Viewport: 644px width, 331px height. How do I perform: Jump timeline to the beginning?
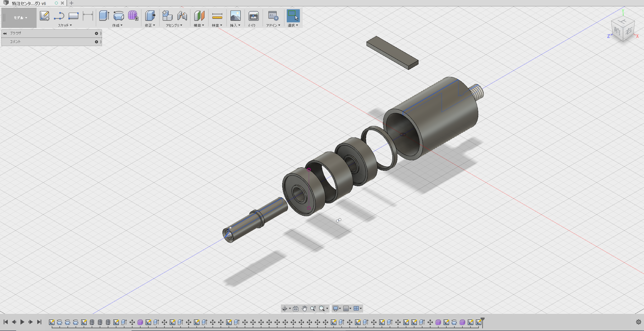[6, 322]
